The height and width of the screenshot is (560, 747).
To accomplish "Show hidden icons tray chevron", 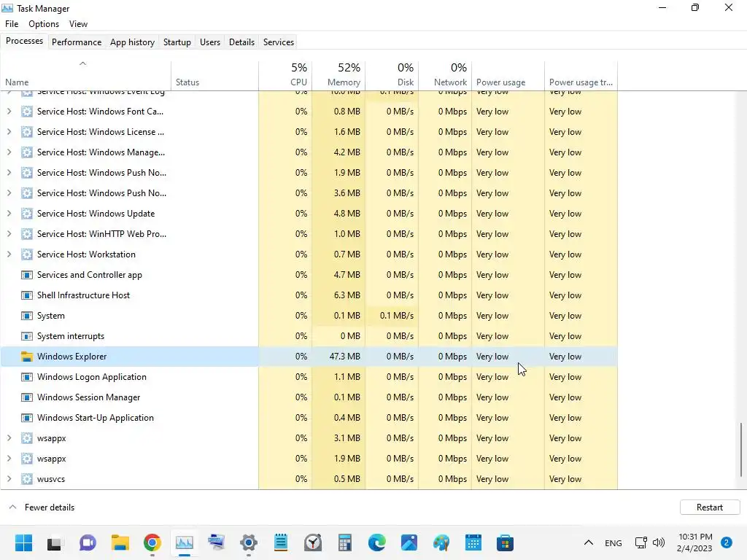I will point(589,542).
